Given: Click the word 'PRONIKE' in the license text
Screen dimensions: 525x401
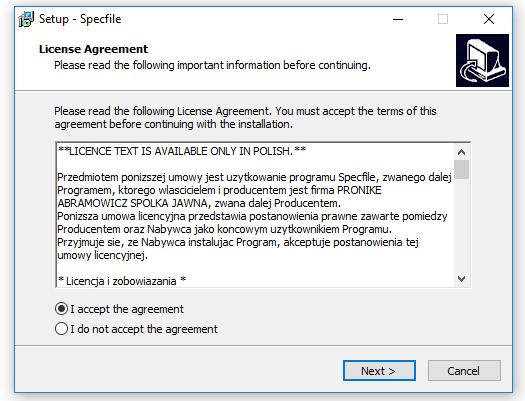Looking at the screenshot, I should coord(359,190).
